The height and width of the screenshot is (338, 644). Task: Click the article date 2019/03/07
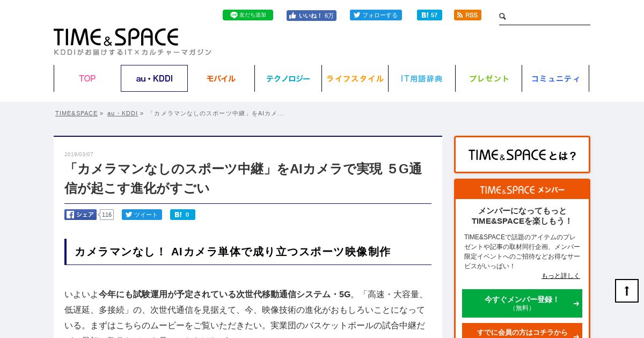click(x=79, y=155)
